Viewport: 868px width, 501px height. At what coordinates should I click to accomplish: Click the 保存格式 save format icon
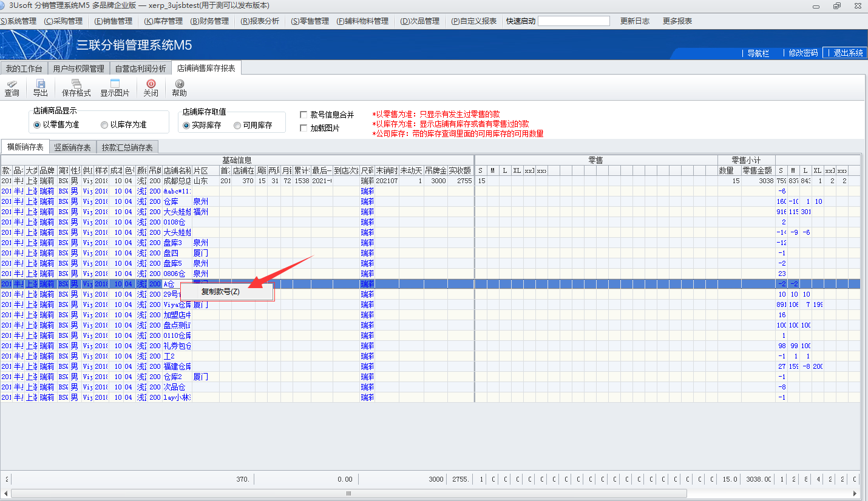(76, 88)
